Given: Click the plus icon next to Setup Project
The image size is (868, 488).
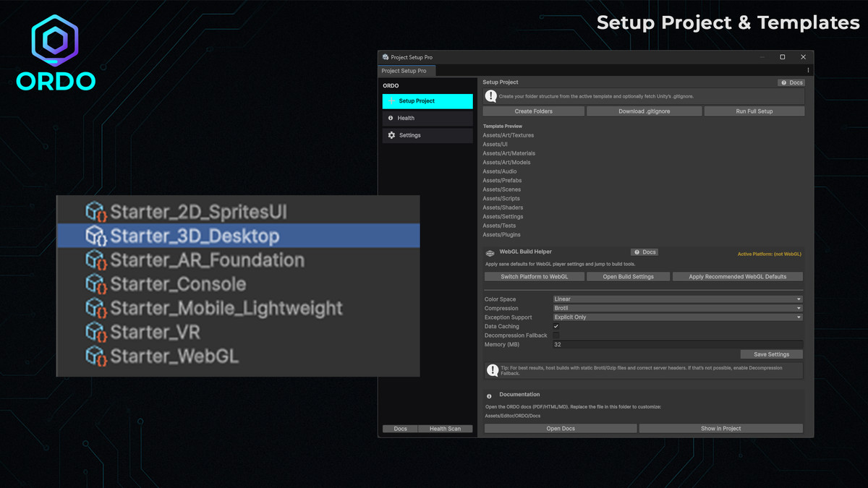Looking at the screenshot, I should (x=391, y=101).
